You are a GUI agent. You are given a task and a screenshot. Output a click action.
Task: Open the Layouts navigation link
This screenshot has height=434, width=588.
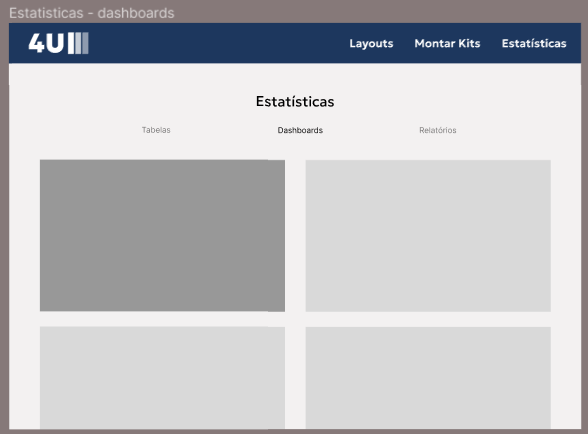click(x=371, y=44)
